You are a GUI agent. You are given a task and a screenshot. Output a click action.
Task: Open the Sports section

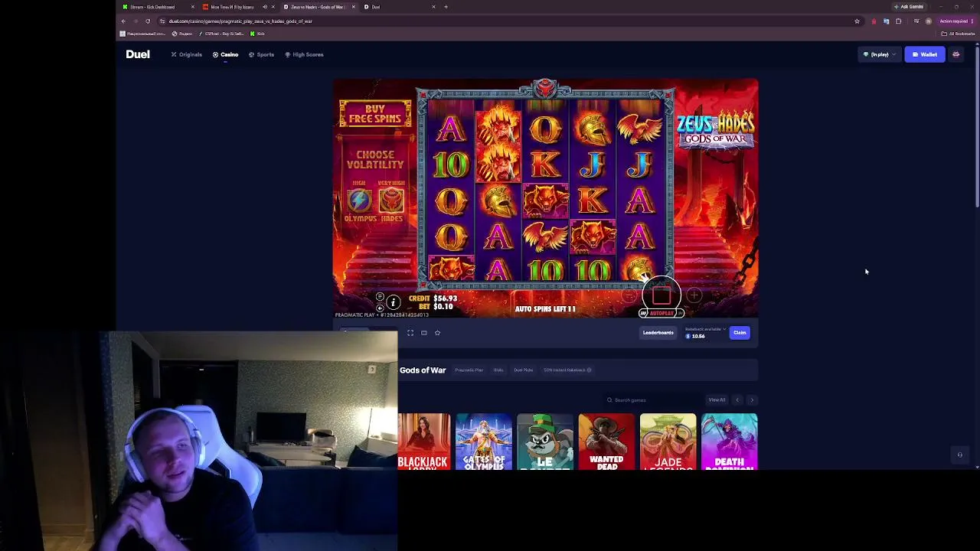point(261,54)
